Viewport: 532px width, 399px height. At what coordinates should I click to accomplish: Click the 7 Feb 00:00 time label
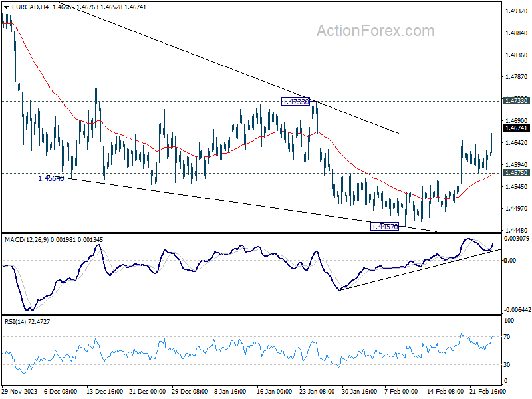[x=401, y=391]
